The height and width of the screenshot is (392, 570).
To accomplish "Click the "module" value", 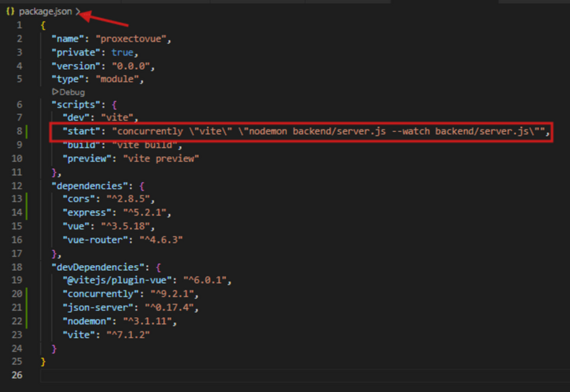I will pos(117,79).
